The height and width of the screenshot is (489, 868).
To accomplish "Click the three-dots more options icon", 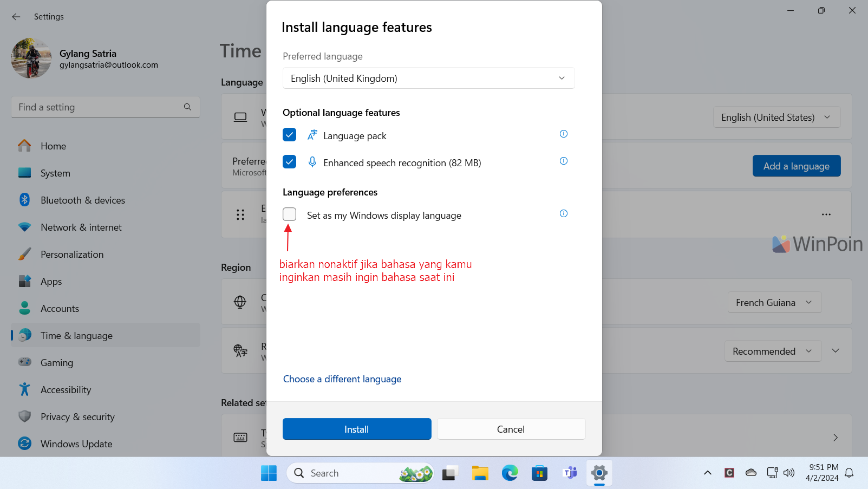I will point(826,214).
